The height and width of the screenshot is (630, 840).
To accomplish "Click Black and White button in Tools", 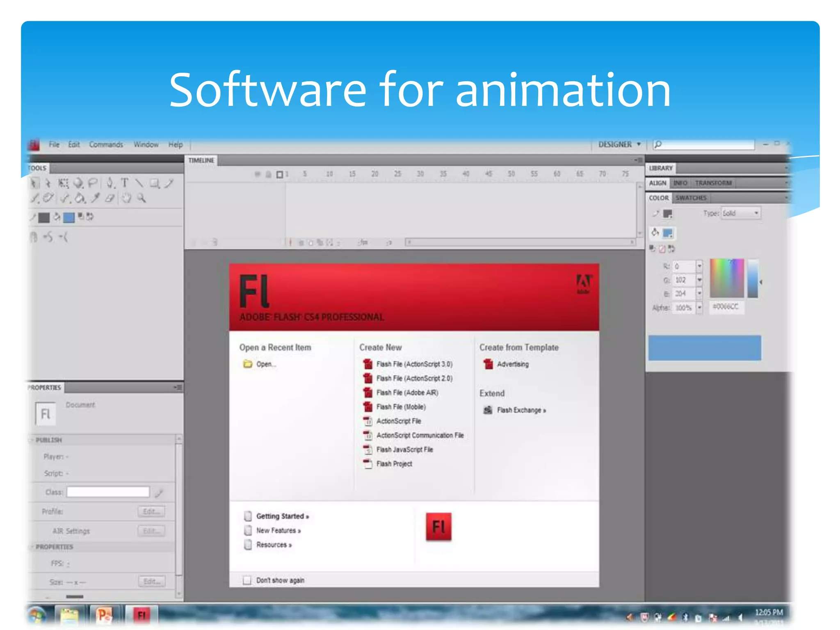I will coord(81,216).
